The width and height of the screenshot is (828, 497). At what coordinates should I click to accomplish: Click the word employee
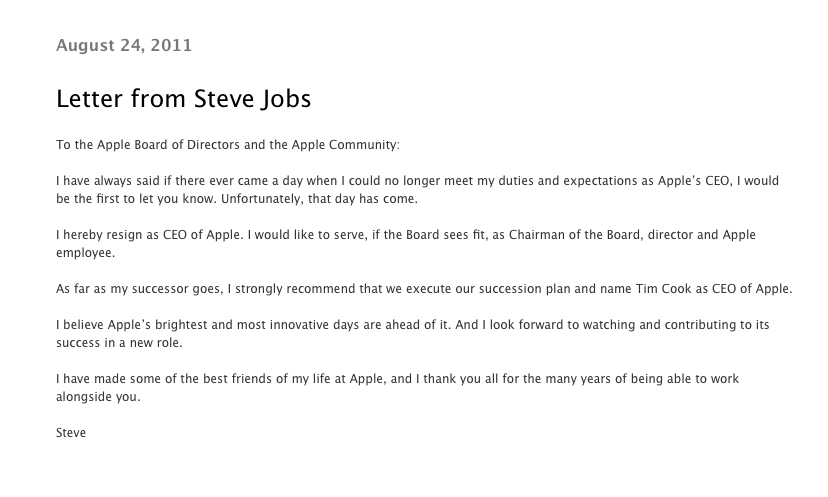pos(85,254)
